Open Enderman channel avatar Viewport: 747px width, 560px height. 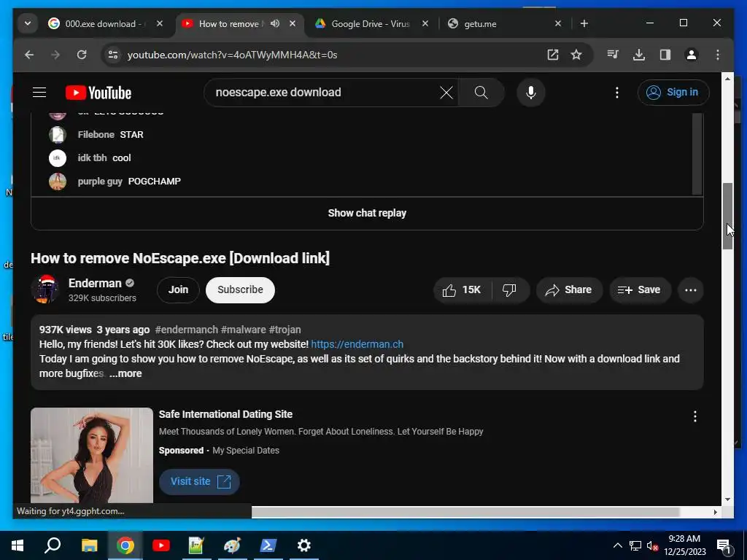[44, 289]
